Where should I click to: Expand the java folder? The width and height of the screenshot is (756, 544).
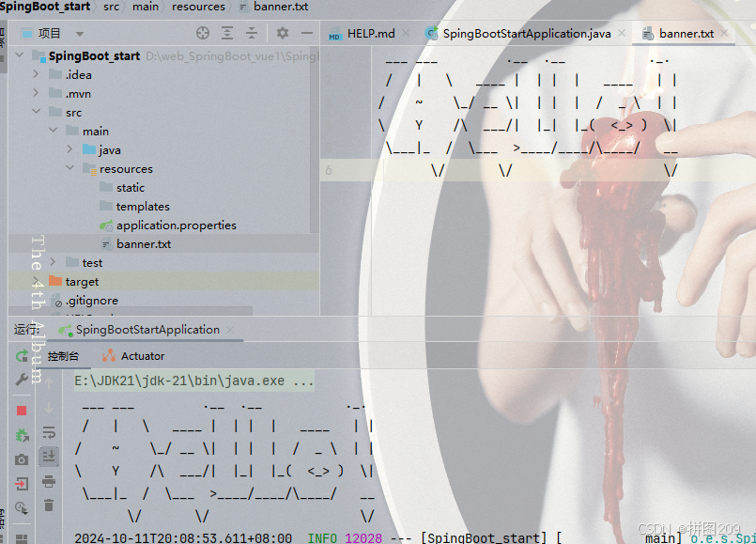click(x=69, y=149)
